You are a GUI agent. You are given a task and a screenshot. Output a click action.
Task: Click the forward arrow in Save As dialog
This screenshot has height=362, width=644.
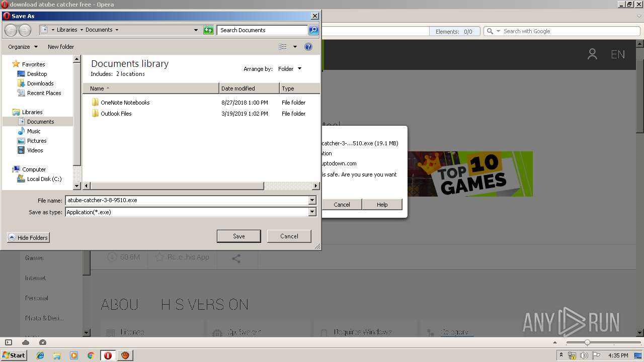(25, 30)
